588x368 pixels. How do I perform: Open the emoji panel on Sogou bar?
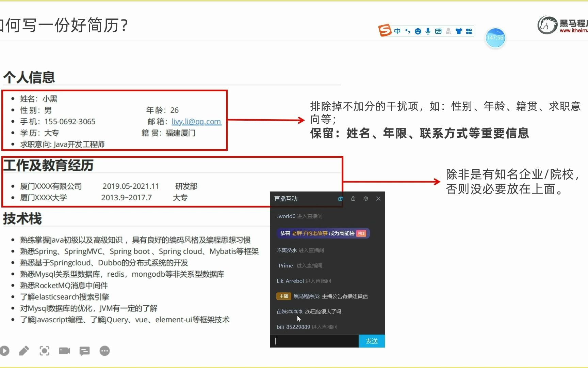pyautogui.click(x=418, y=31)
